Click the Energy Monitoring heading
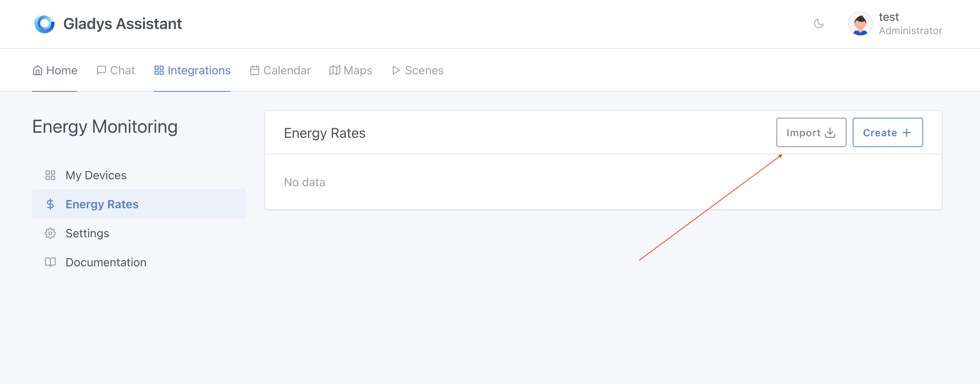This screenshot has width=980, height=384. [x=105, y=127]
